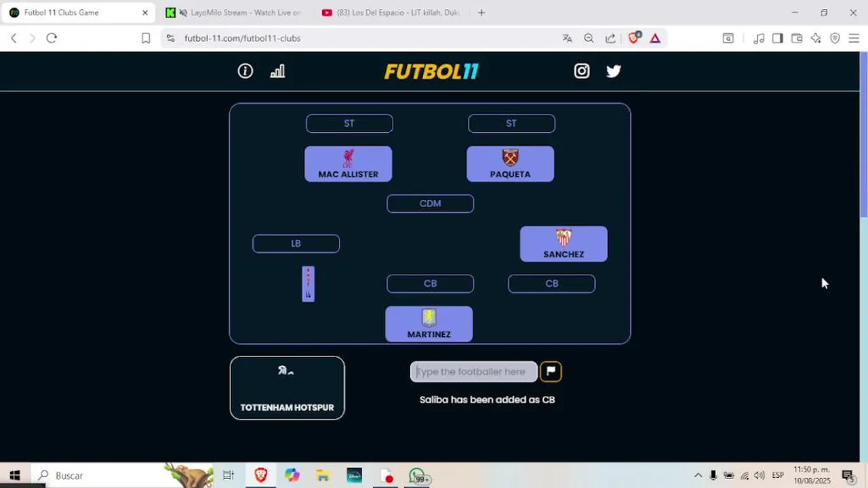Focus the 'Type the footballer here' field
The width and height of the screenshot is (868, 488).
pos(473,371)
